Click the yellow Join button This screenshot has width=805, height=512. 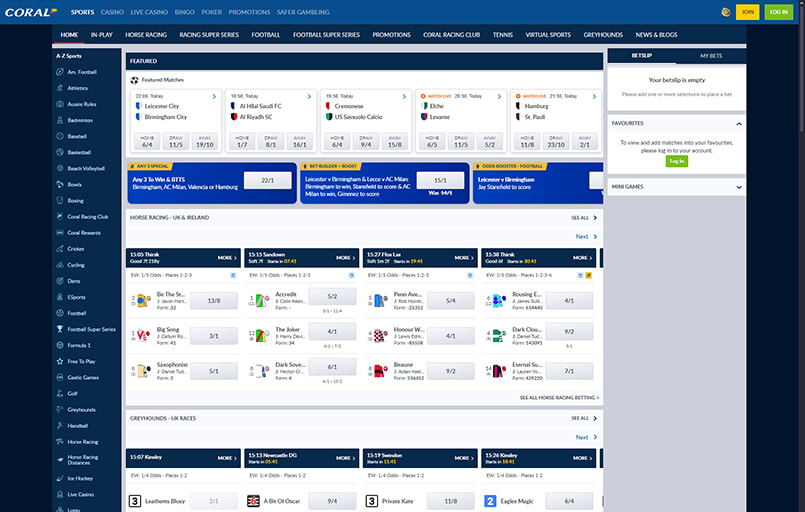coord(747,12)
